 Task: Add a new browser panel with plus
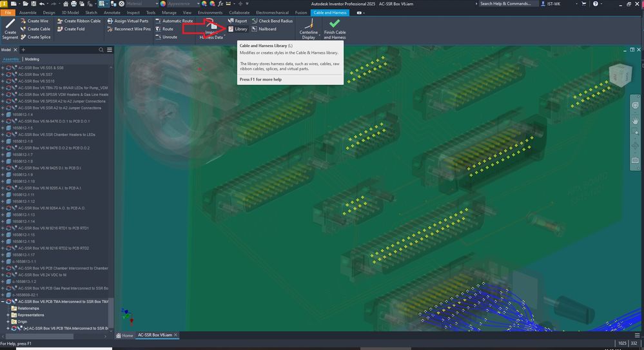pyautogui.click(x=23, y=50)
